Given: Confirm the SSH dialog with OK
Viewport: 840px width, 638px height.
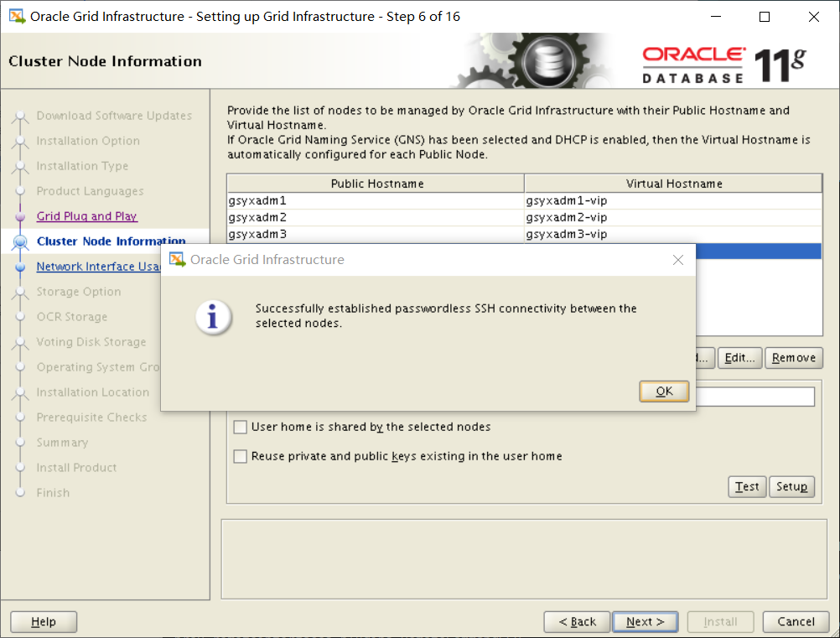Looking at the screenshot, I should pyautogui.click(x=664, y=391).
